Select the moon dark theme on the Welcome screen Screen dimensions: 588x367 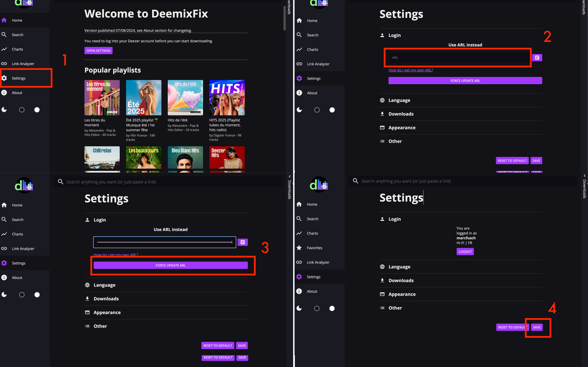[x=4, y=110]
